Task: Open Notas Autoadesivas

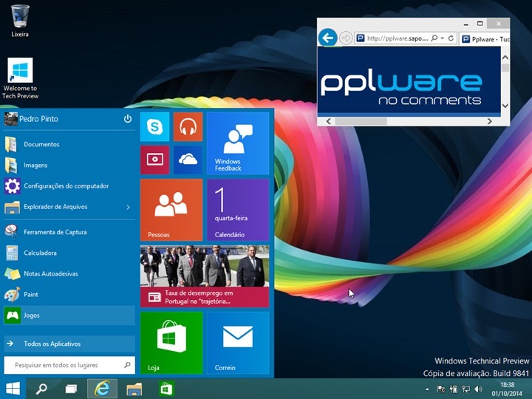Action: [69, 273]
